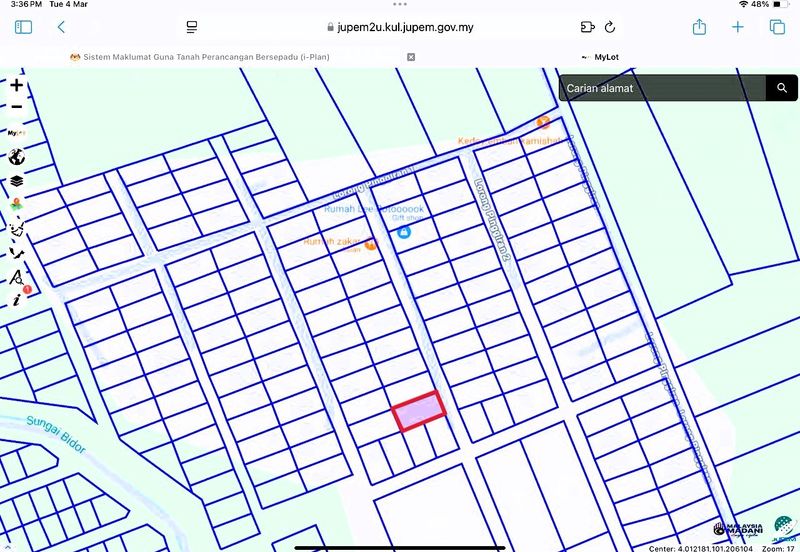This screenshot has height=552, width=800.
Task: Click the Malaysia Madani logo
Action: pos(738,529)
